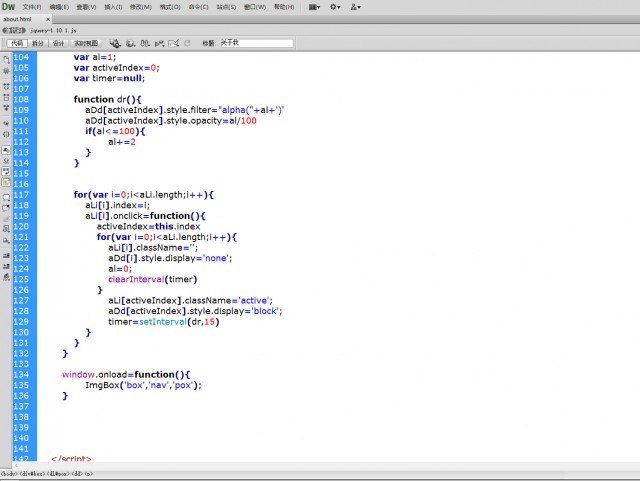640x481 pixels.
Task: Open Recent Snippets icon in coding toolbar
Action: (6, 229)
